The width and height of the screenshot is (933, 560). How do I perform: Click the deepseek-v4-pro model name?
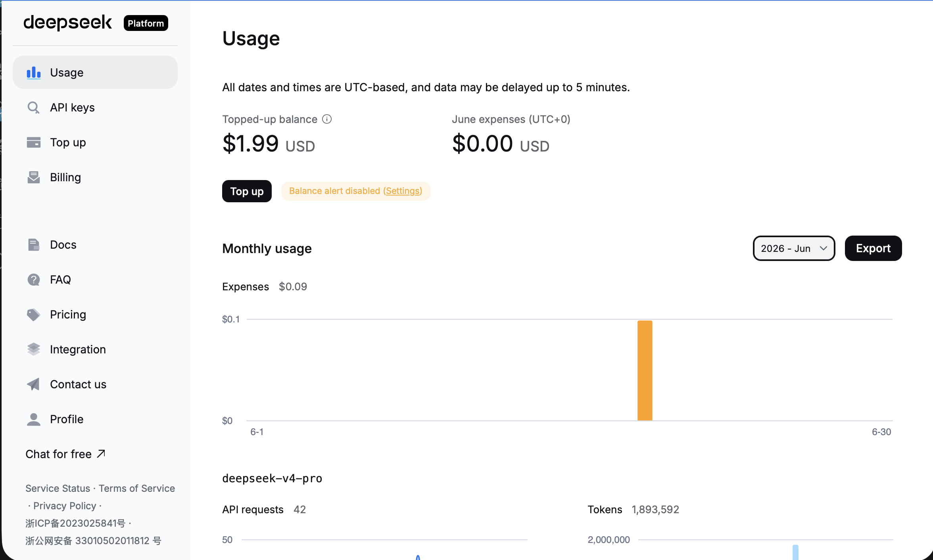pos(272,478)
